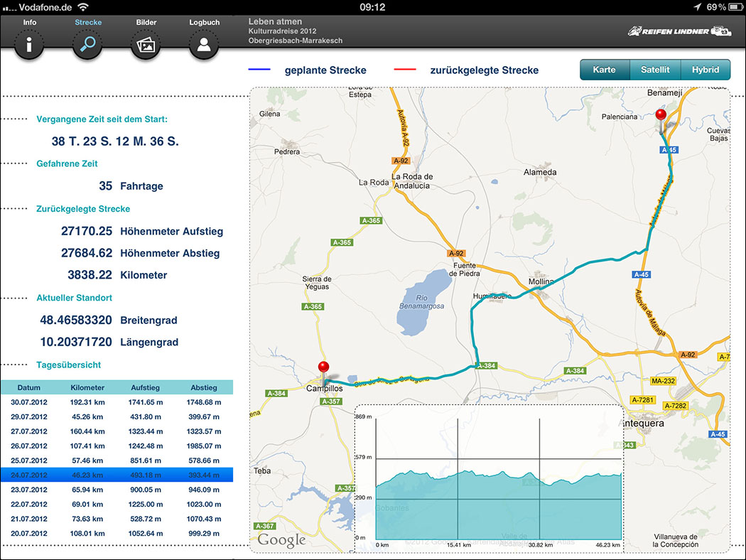Tap the Leben atmen title

275,21
